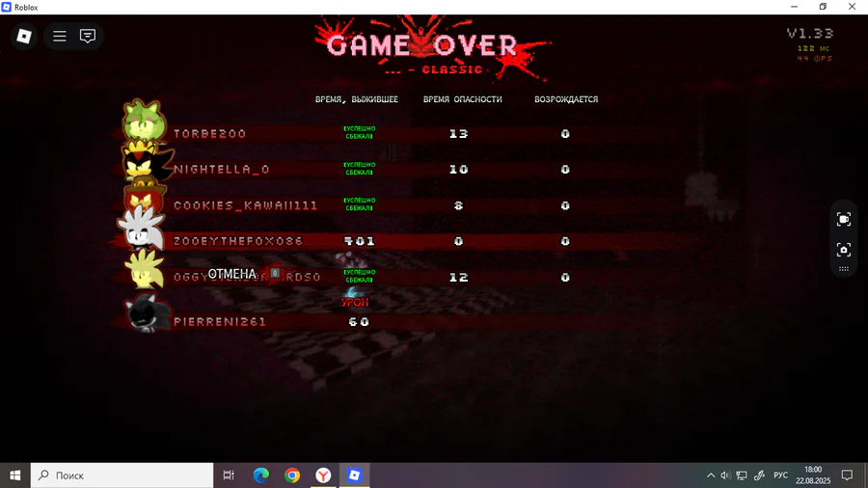Select TORBE200's green character avatar
868x488 pixels.
click(144, 120)
